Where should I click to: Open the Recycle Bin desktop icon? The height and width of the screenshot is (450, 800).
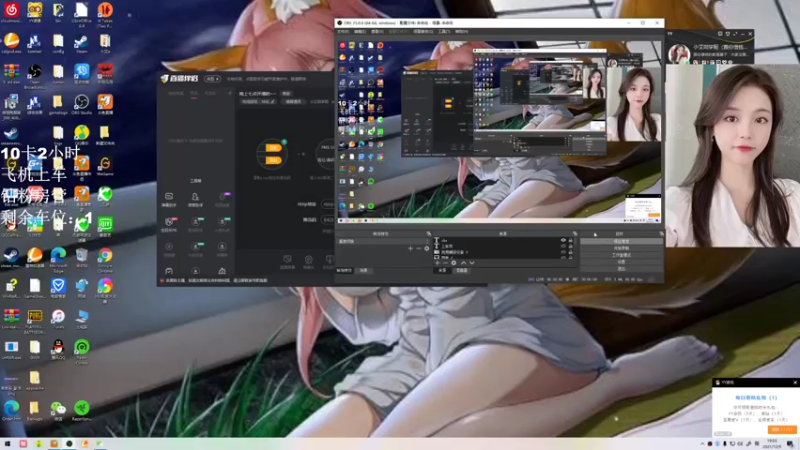[x=82, y=255]
